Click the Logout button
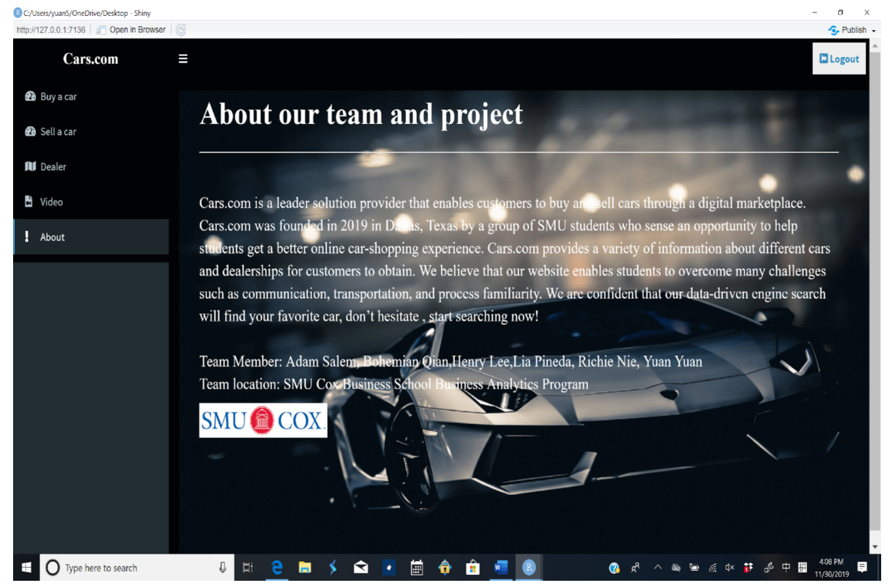This screenshot has height=588, width=889. tap(839, 58)
